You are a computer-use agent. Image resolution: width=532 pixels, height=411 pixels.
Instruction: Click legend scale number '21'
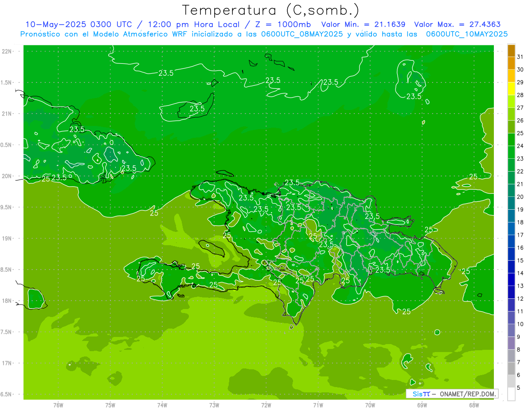(x=520, y=184)
